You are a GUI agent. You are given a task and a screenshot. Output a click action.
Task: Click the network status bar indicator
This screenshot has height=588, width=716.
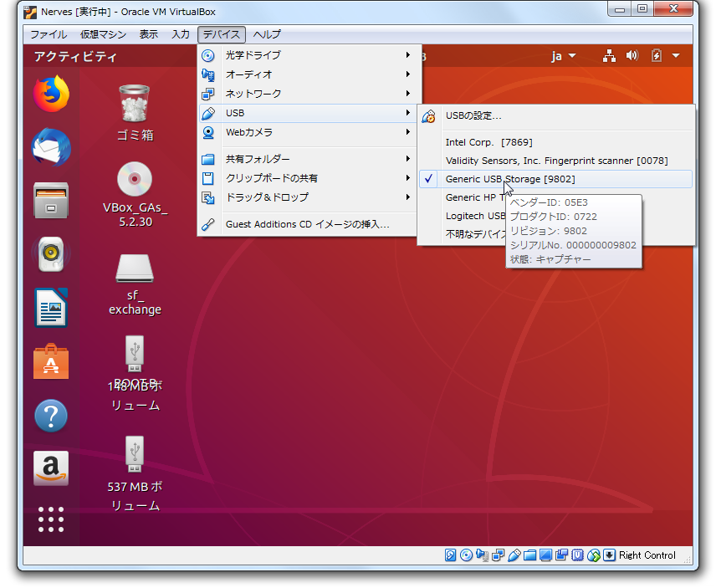click(499, 555)
